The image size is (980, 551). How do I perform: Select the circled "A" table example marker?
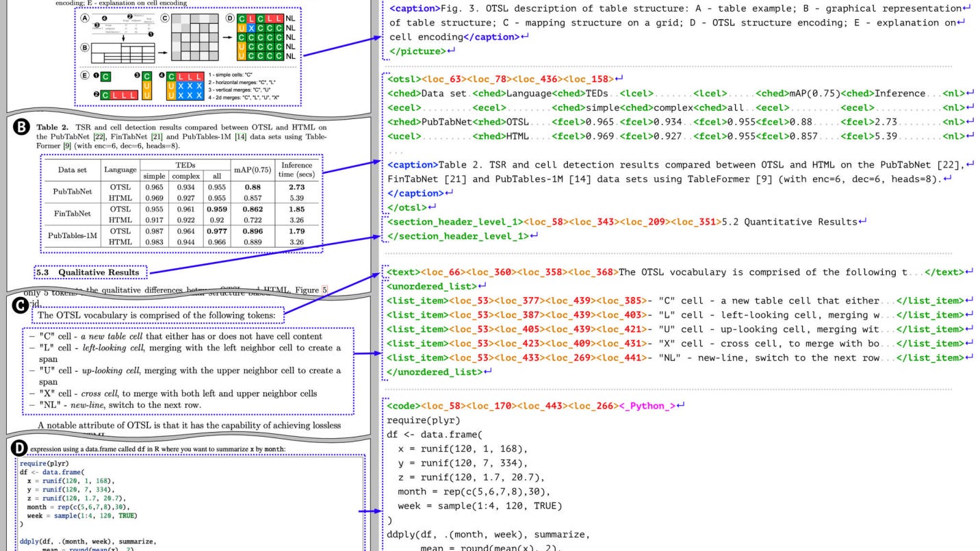click(84, 18)
